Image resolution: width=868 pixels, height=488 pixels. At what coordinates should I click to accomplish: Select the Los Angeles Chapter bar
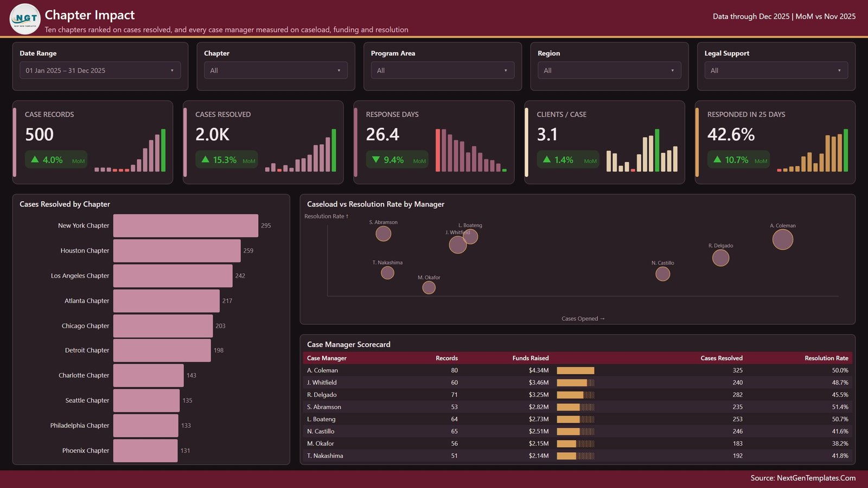pos(173,275)
